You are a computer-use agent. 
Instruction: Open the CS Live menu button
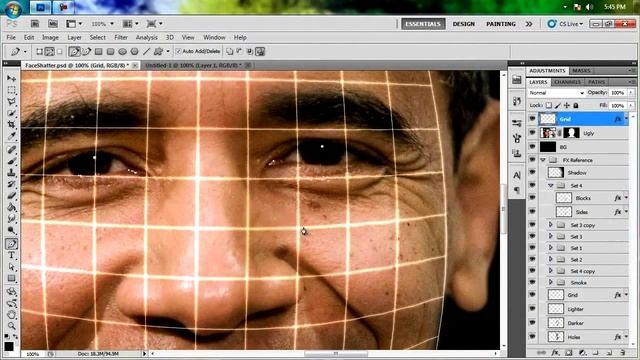(x=565, y=24)
